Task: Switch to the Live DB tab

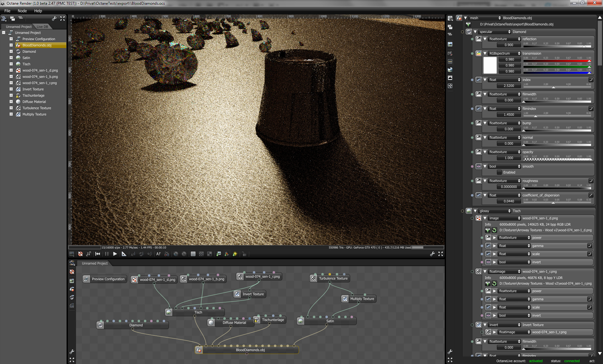Action: 42,27
